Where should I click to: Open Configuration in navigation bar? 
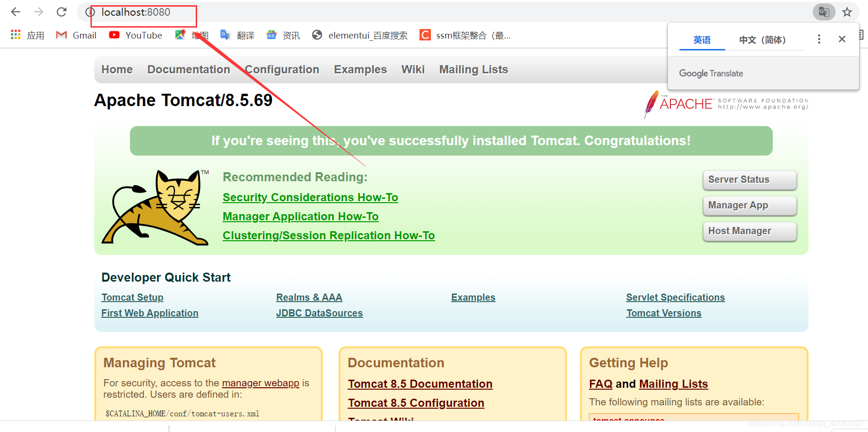coord(282,69)
